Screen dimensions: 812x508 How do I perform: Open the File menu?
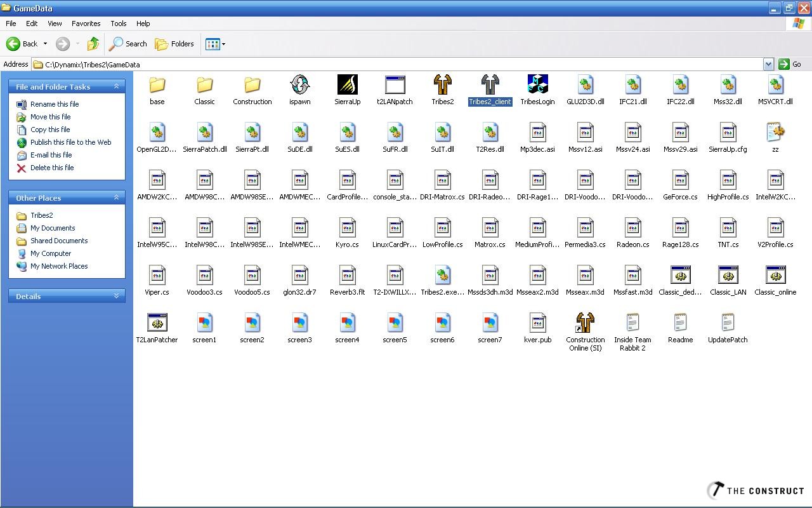[x=11, y=23]
